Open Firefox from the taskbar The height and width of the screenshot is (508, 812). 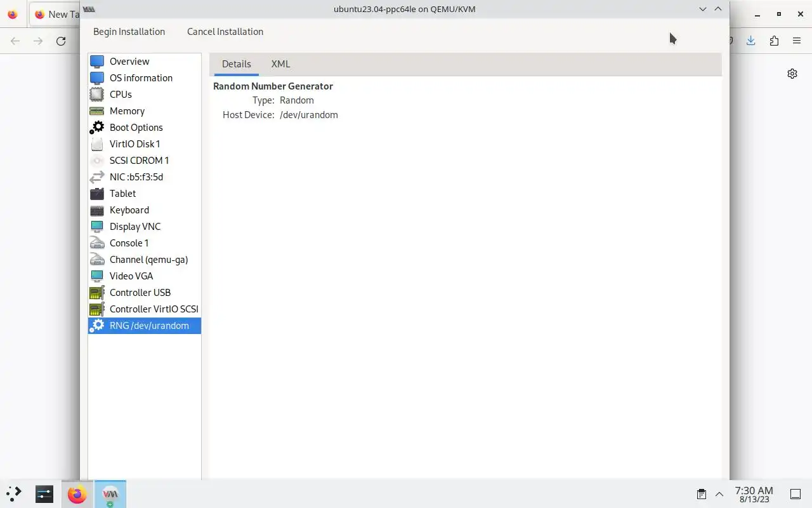pos(77,494)
